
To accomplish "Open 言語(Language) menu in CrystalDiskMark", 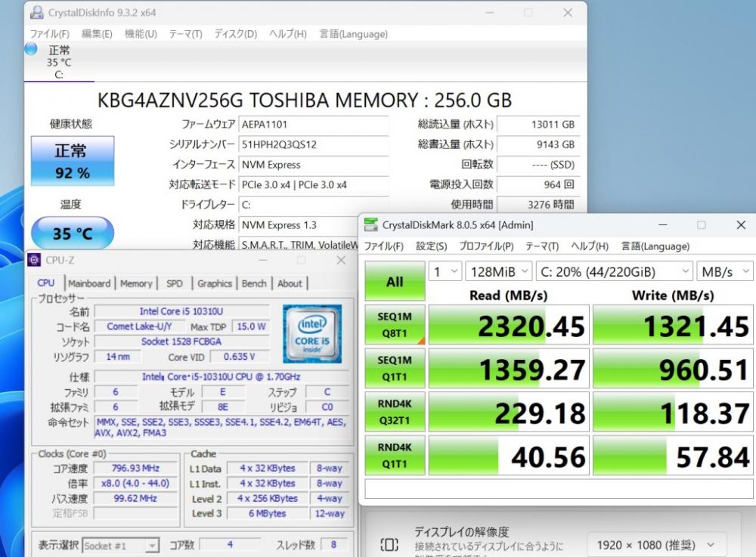I will [655, 246].
